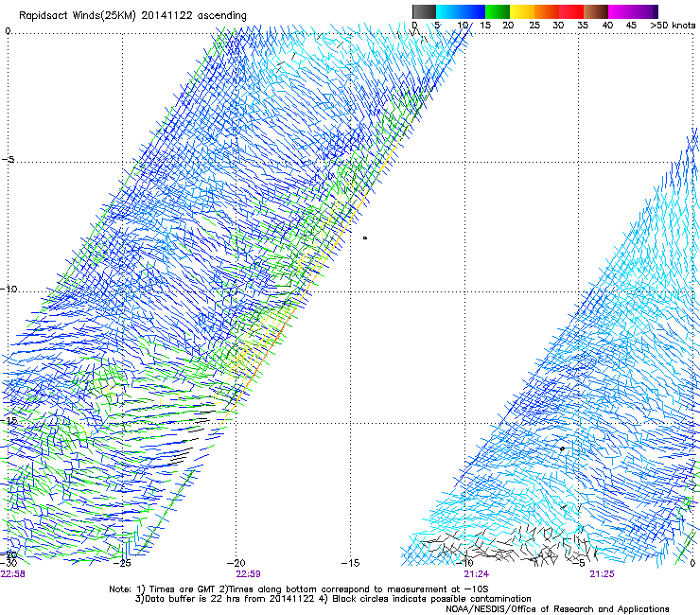Click the '-30' longitude label on bottom axis

8,563
